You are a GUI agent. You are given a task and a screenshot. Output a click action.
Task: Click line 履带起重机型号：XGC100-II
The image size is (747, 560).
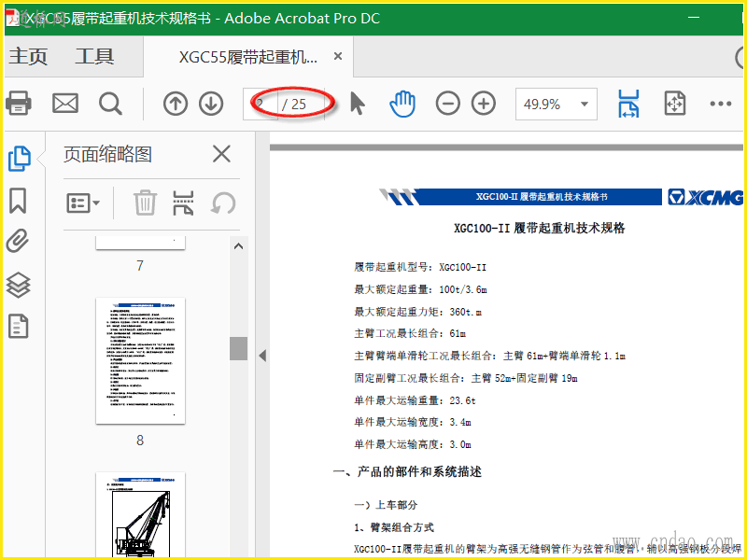(x=420, y=267)
